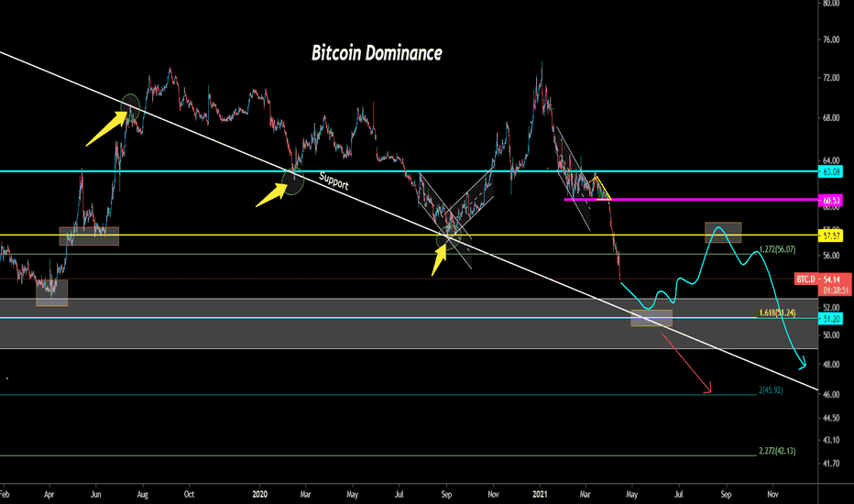Click the 41.70 price axis value
Image resolution: width=854 pixels, height=504 pixels.
pos(831,464)
